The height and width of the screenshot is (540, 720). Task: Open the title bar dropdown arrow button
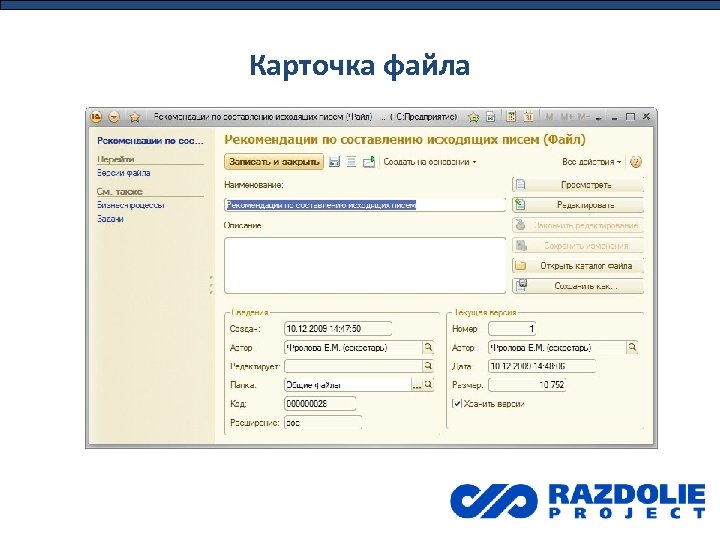[x=114, y=117]
